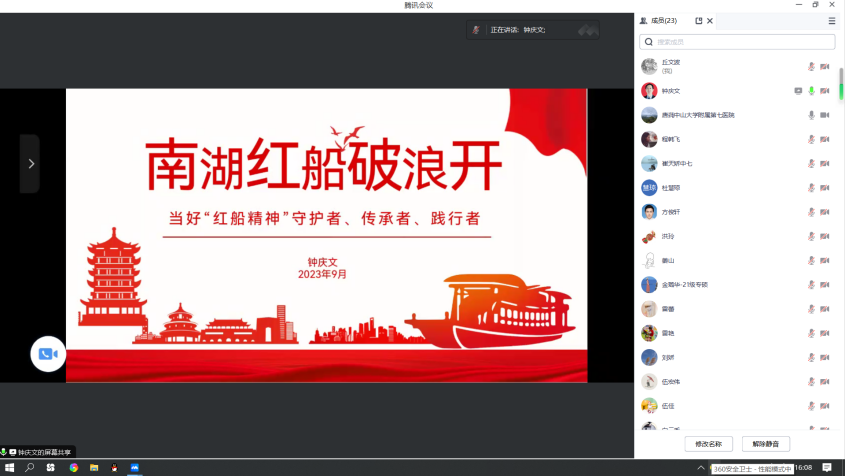This screenshot has width=845, height=476.
Task: Toggle disabled camera in 杜慧琼's row
Action: (x=825, y=188)
